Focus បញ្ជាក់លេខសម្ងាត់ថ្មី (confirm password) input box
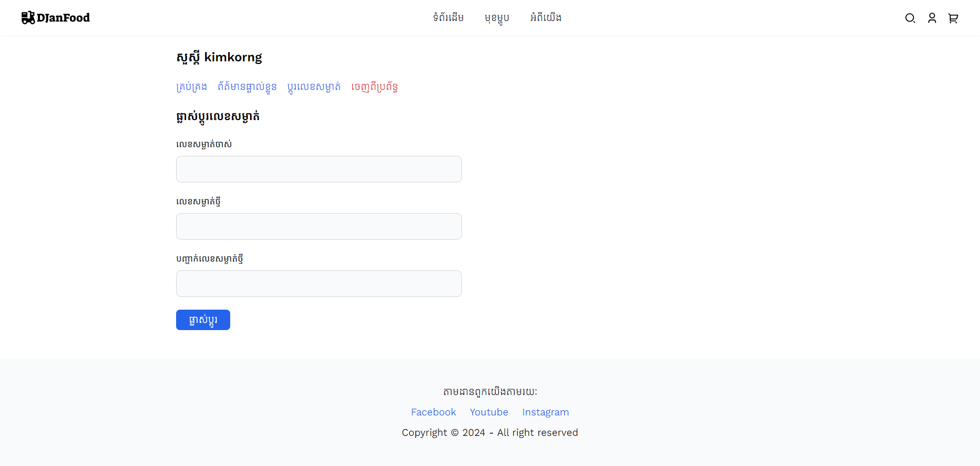 [x=318, y=284]
